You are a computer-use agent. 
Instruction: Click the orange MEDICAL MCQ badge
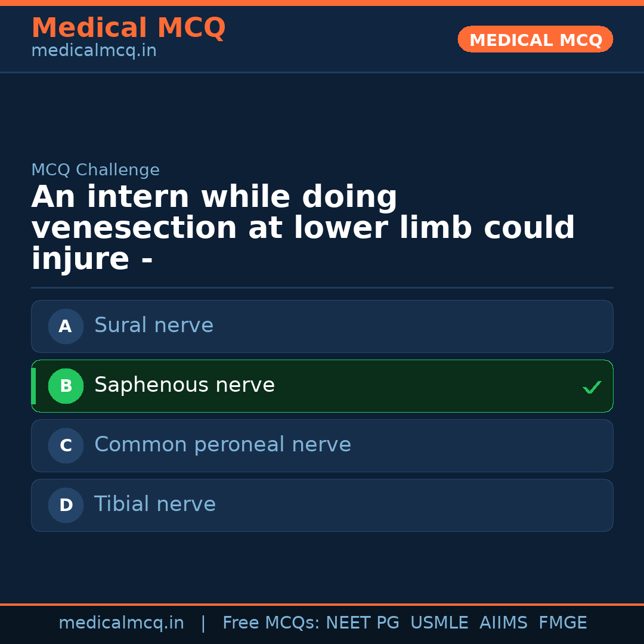[x=535, y=40]
